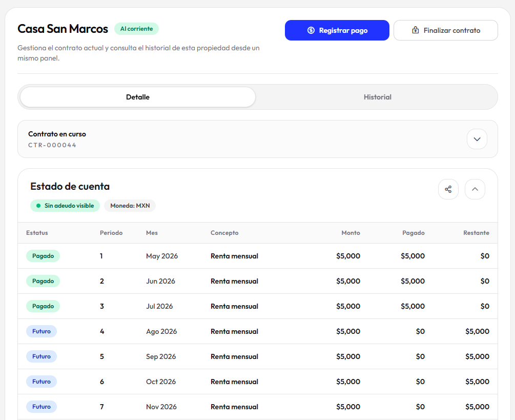The width and height of the screenshot is (515, 420).
Task: Click the Pagado badge for May 2026
Action: tap(43, 256)
